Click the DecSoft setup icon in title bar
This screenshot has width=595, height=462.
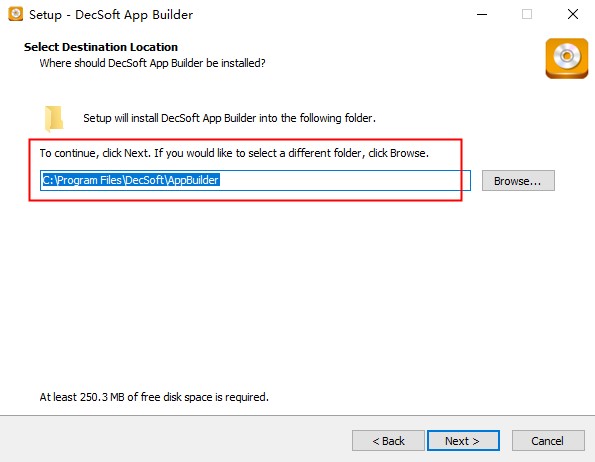[x=15, y=14]
